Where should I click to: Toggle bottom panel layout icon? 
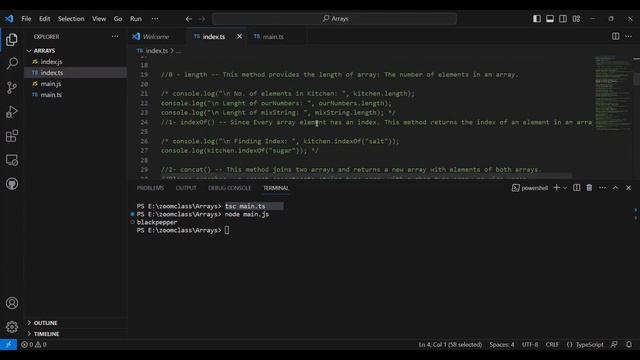(x=550, y=19)
